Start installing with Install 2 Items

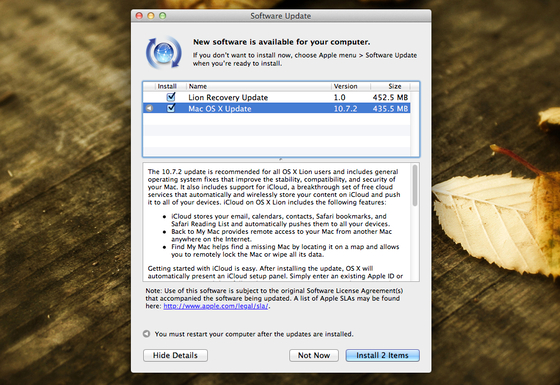pyautogui.click(x=382, y=355)
